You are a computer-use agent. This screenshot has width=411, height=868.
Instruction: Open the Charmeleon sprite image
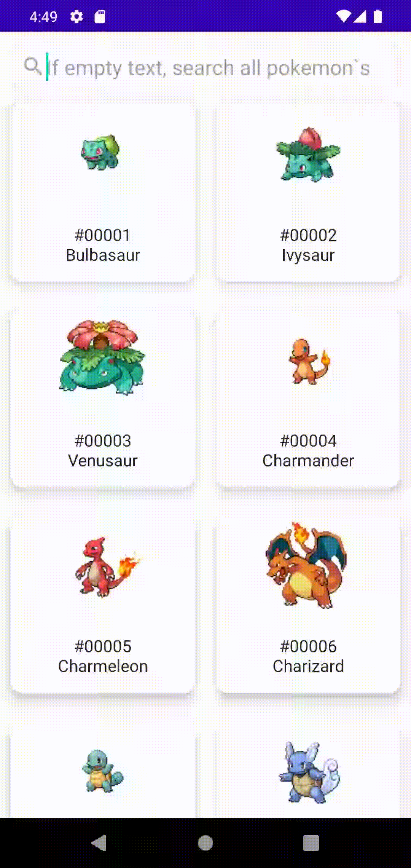click(x=107, y=566)
